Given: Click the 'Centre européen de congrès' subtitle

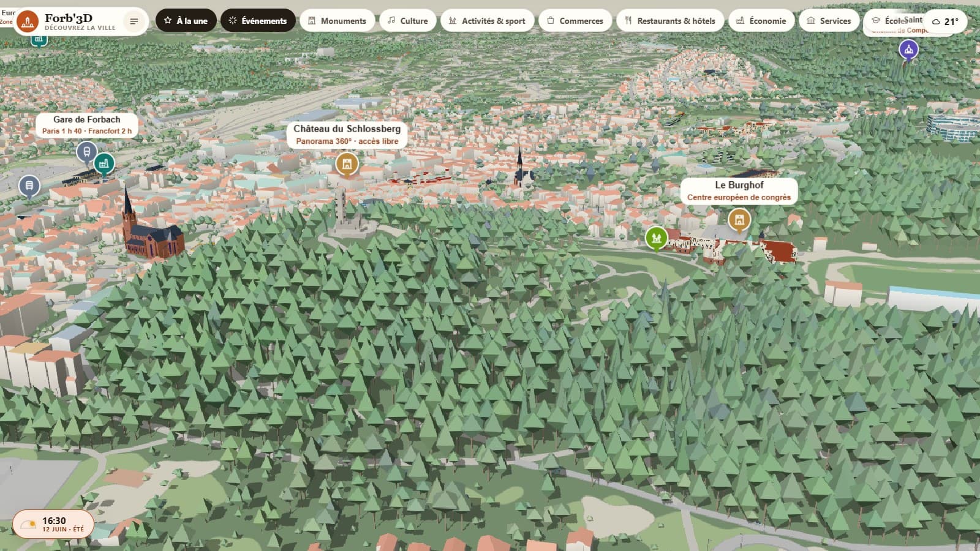Looking at the screenshot, I should (x=739, y=197).
